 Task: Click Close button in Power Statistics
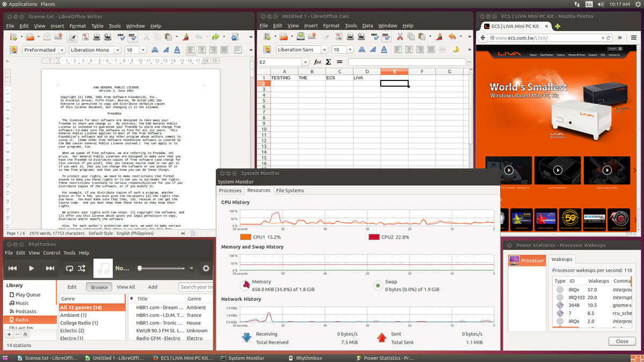click(622, 341)
